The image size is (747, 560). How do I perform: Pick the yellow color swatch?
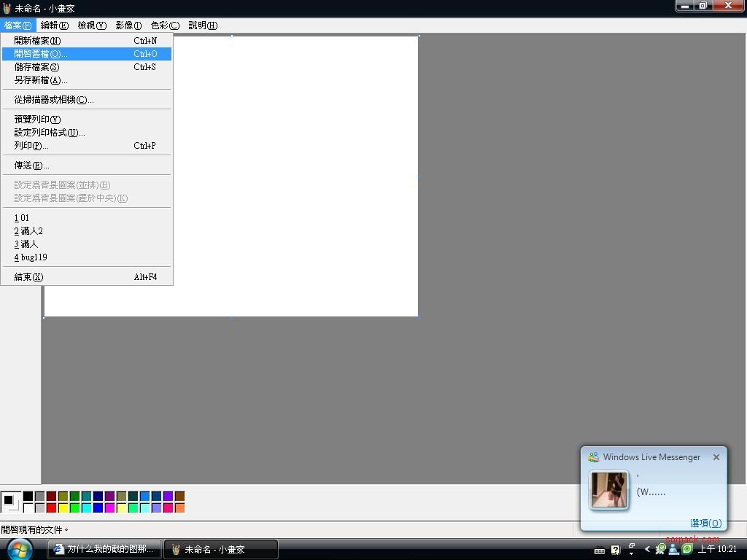63,507
